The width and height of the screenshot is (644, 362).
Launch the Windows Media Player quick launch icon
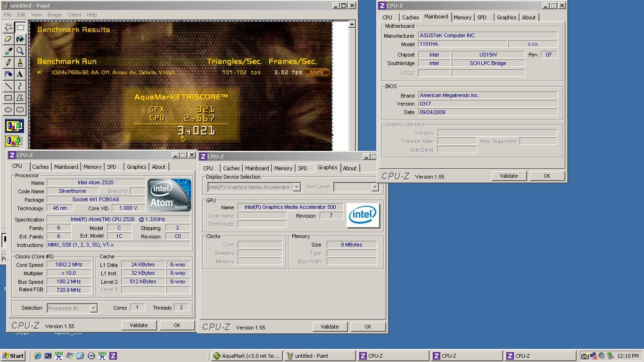click(x=91, y=356)
